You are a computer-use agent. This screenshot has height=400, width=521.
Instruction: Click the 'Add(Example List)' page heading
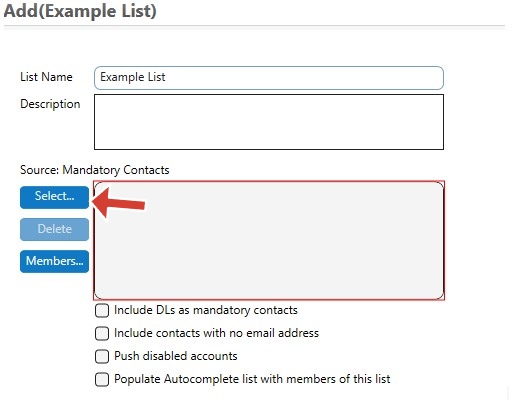point(80,11)
